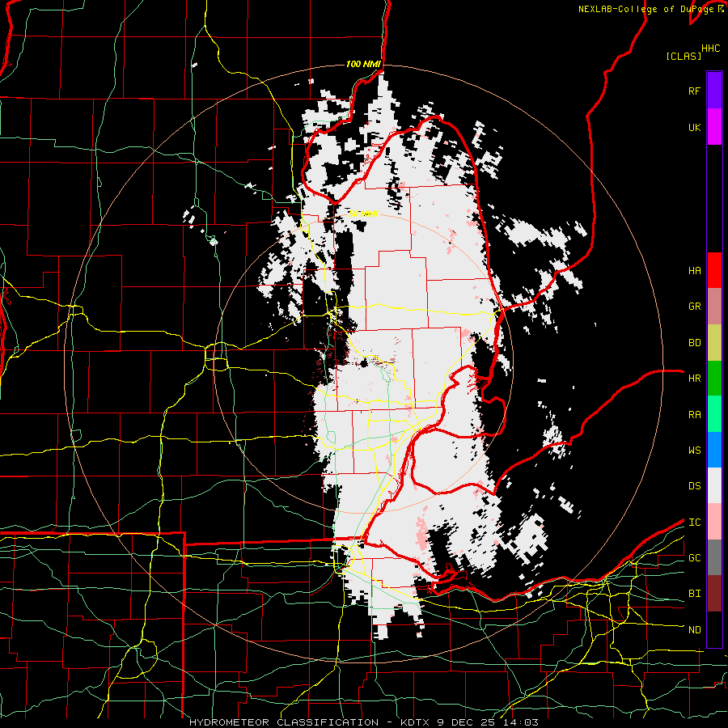
Task: Click the HA red legend swatch
Action: point(714,270)
